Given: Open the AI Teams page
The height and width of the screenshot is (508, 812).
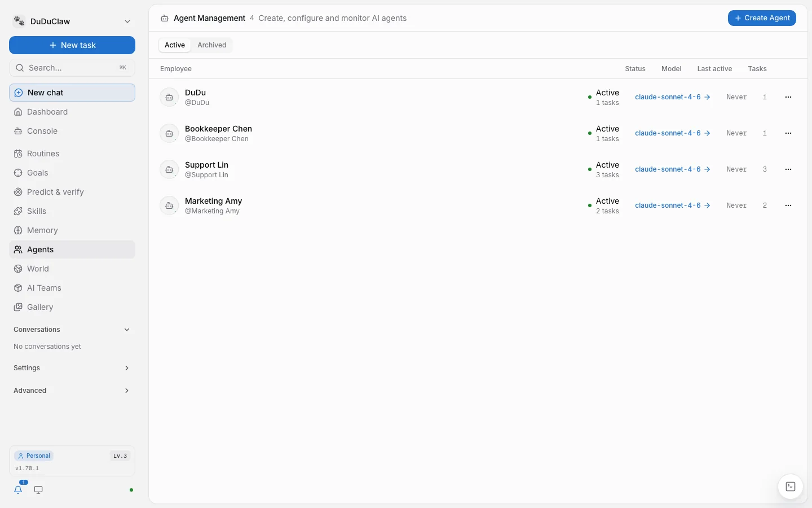Looking at the screenshot, I should 72,288.
